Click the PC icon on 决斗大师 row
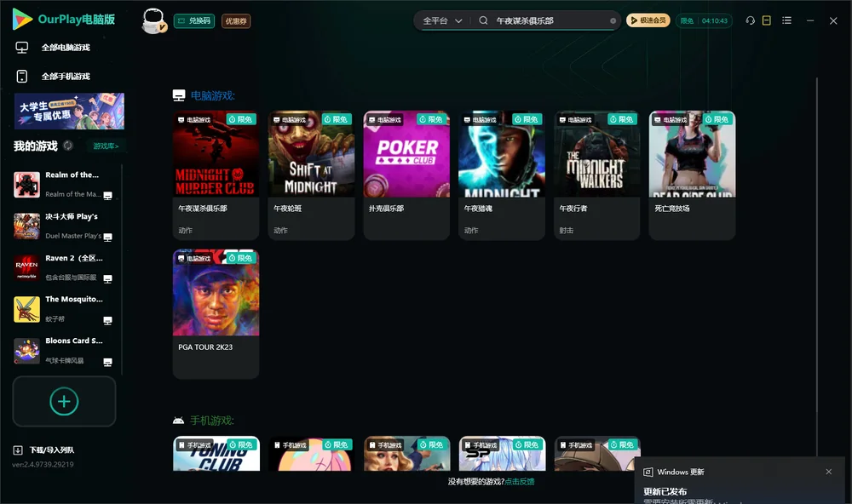This screenshot has height=504, width=852. click(x=107, y=238)
